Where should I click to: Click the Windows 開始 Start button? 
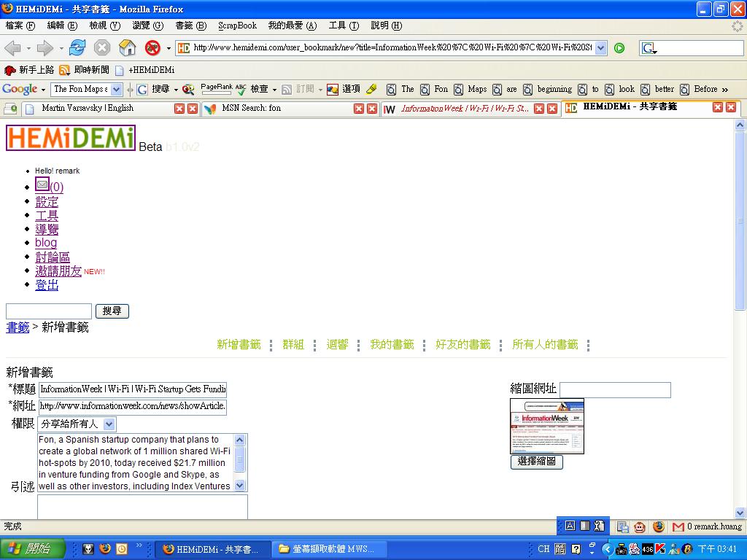(31, 549)
